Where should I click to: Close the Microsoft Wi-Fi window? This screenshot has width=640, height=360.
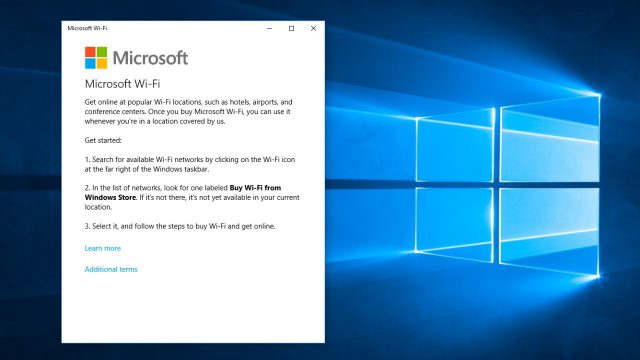point(313,28)
